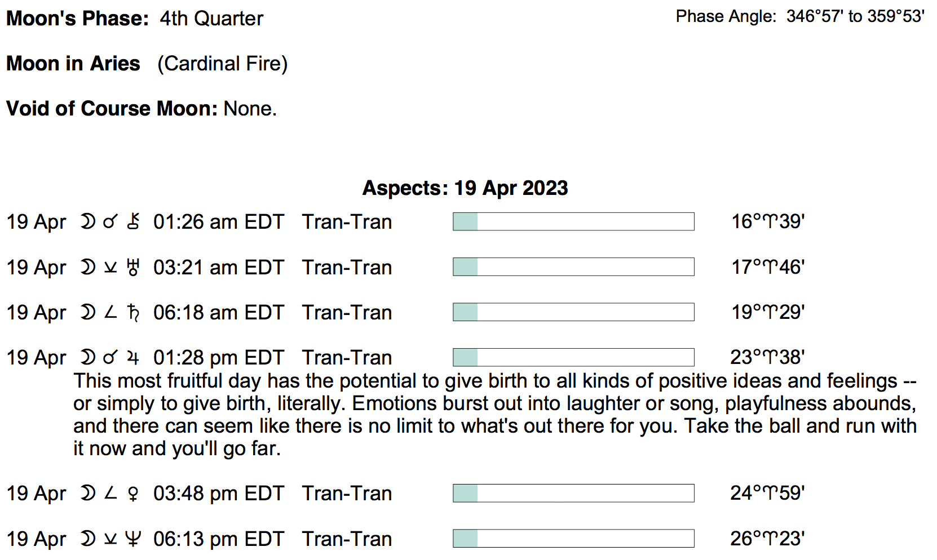Click the Jupiter glyph in the 01:28 pm aspect
The height and width of the screenshot is (560, 937).
(133, 357)
